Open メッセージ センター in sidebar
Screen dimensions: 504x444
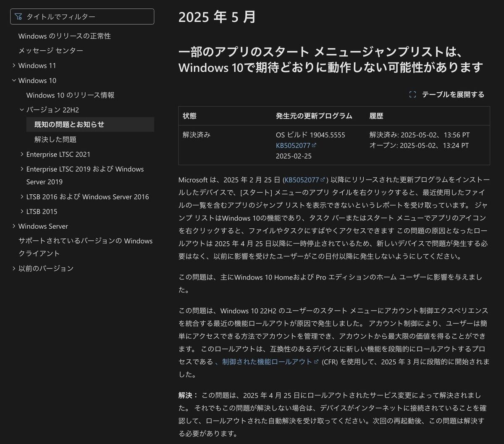[51, 51]
